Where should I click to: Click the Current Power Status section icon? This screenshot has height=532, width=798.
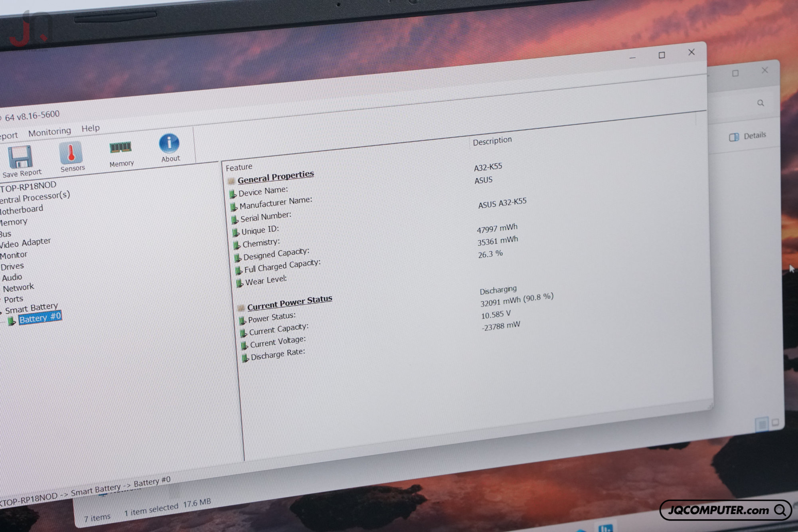click(x=241, y=308)
